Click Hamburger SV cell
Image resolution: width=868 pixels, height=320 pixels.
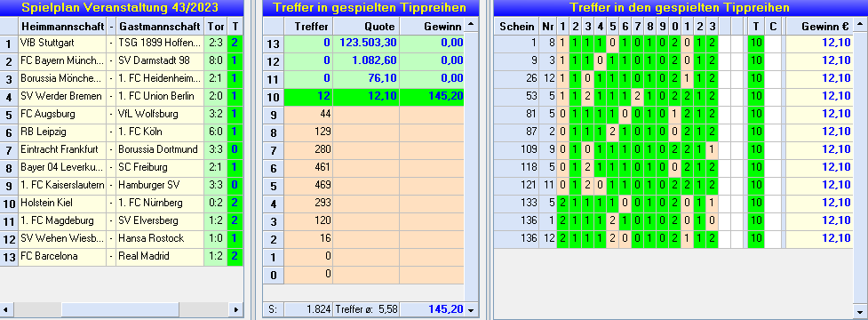[160, 185]
